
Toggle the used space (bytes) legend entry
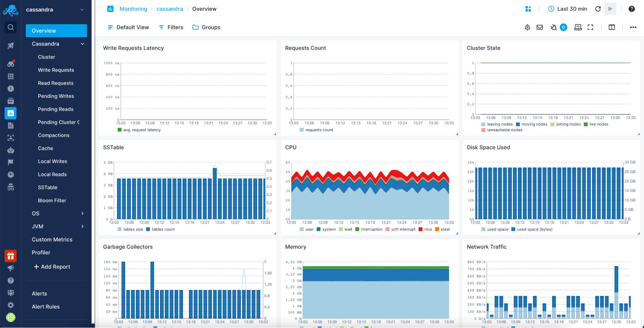tap(532, 230)
